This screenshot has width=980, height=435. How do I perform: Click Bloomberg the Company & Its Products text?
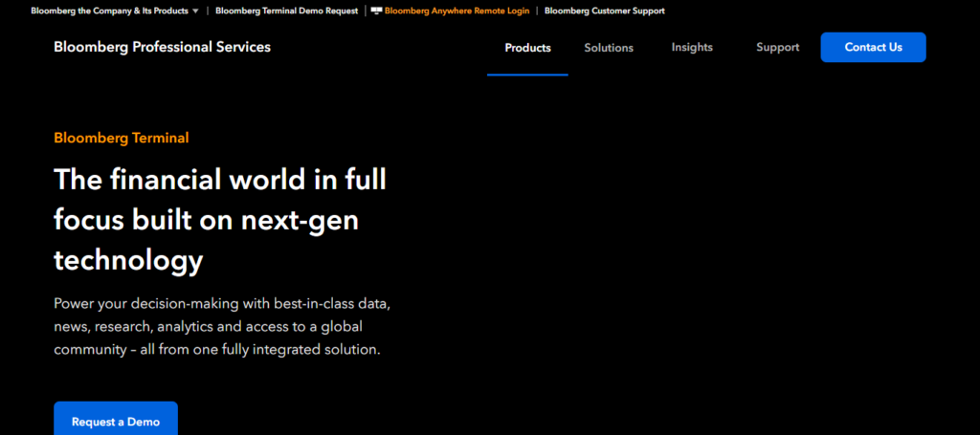click(109, 11)
